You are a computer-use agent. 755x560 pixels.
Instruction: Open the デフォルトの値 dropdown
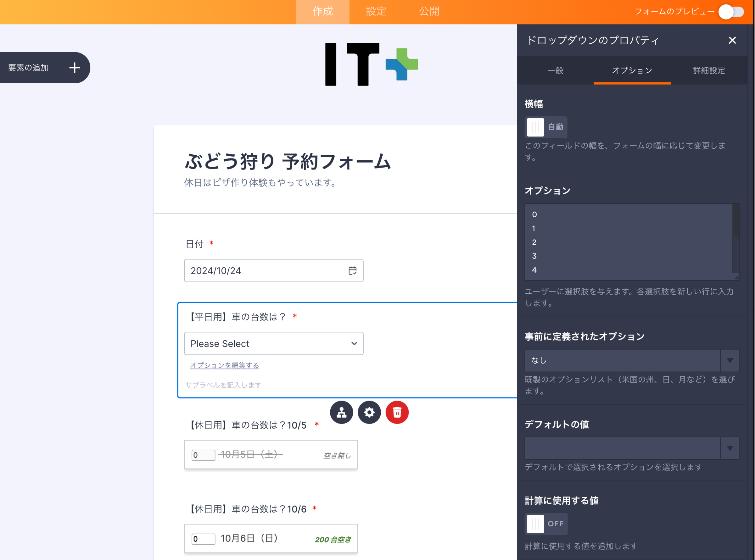coord(730,448)
